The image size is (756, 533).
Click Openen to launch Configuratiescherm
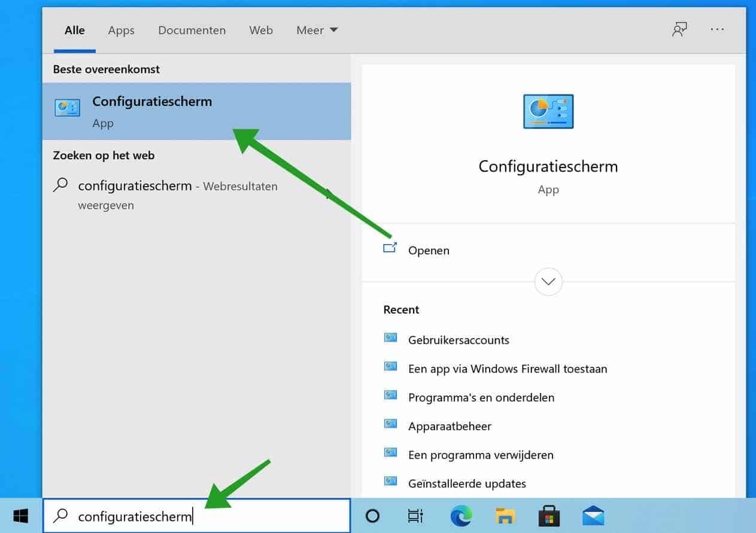pyautogui.click(x=429, y=250)
